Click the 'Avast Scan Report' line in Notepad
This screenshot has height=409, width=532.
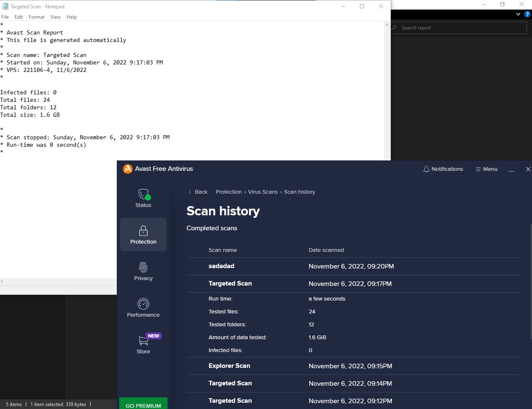click(x=32, y=32)
